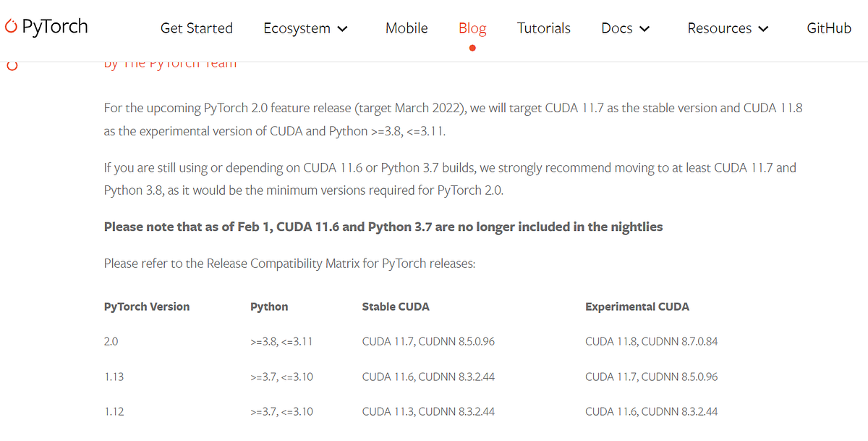Screen dimensions: 868x441
Task: Go to the Mobile section
Action: click(407, 28)
